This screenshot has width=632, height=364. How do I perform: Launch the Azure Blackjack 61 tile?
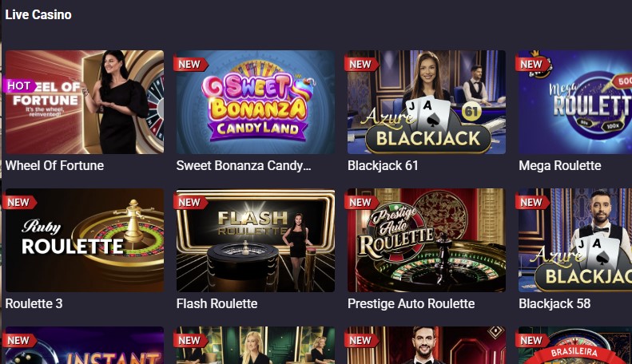427,102
